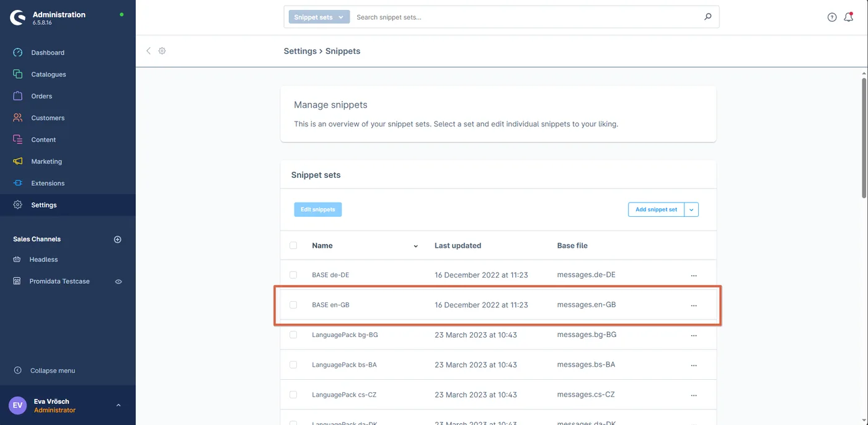Click the Add snippet set button
The image size is (868, 425).
pos(656,209)
